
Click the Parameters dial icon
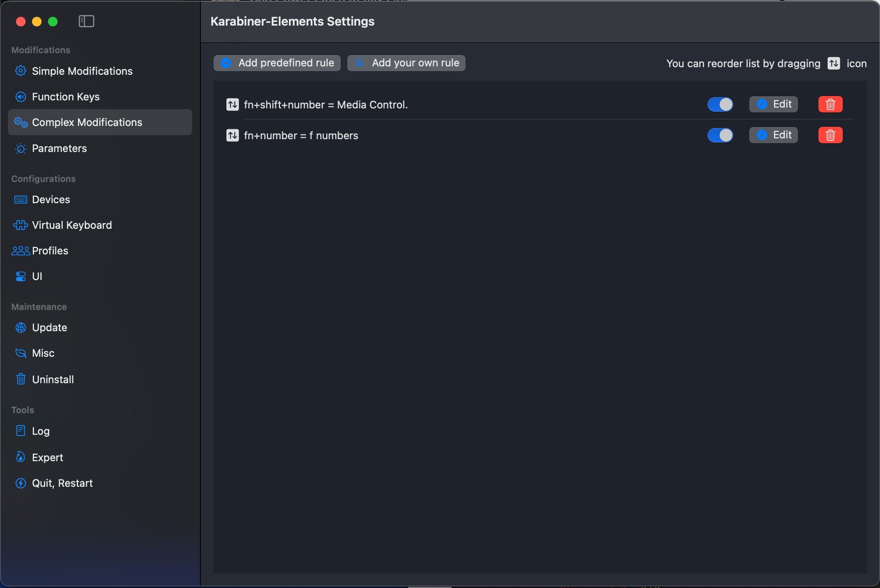coord(21,148)
